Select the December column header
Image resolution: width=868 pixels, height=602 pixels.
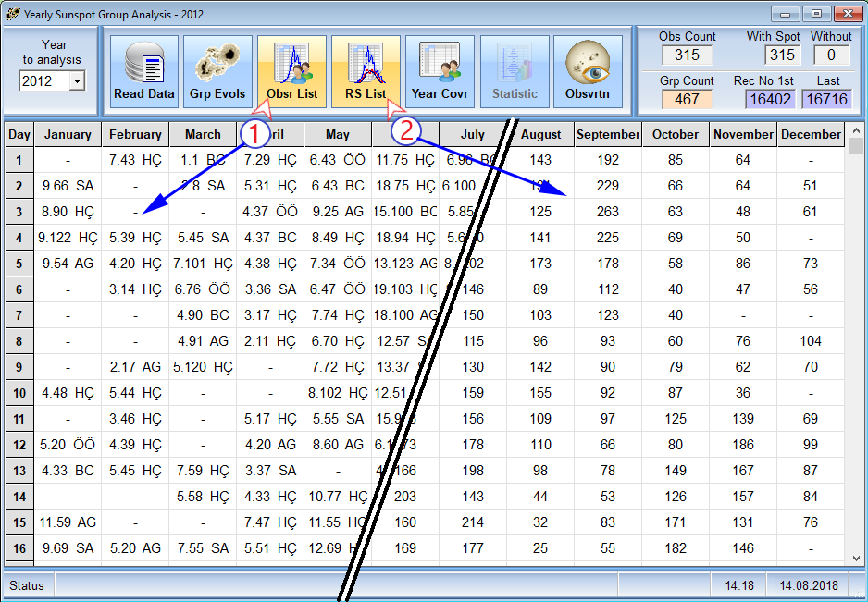pyautogui.click(x=811, y=134)
